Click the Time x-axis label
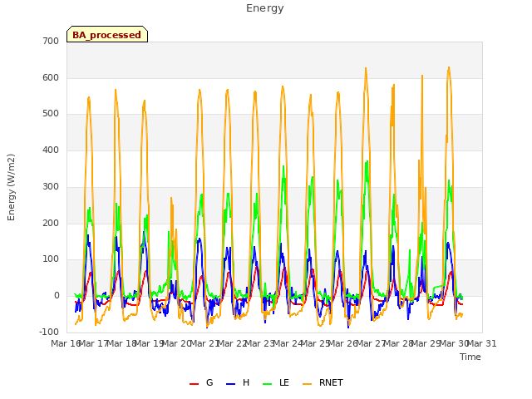Image resolution: width=532 pixels, height=399 pixels. (470, 357)
